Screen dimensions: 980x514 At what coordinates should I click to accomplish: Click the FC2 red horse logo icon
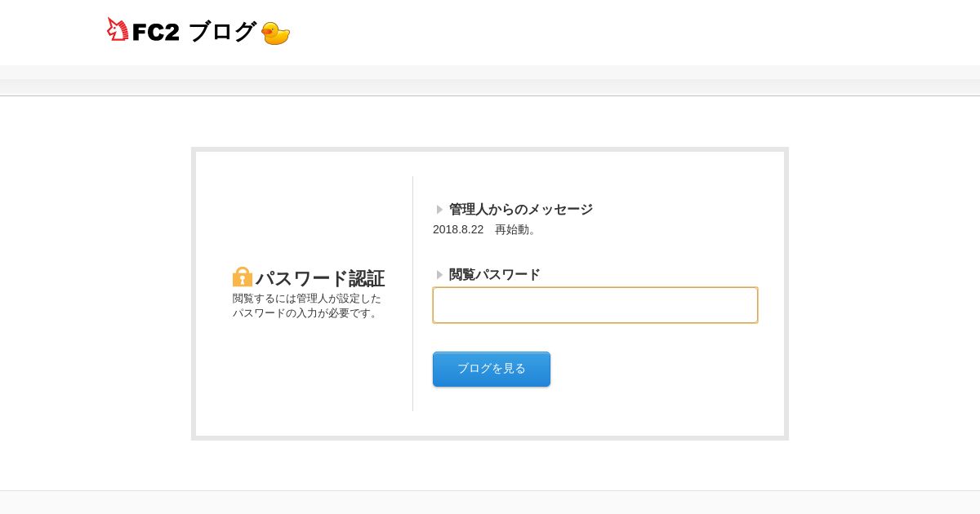pyautogui.click(x=118, y=30)
